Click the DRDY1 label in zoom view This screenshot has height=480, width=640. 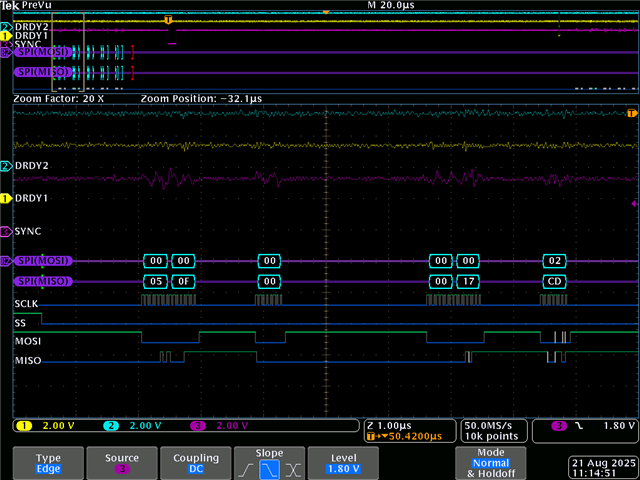[x=31, y=198]
